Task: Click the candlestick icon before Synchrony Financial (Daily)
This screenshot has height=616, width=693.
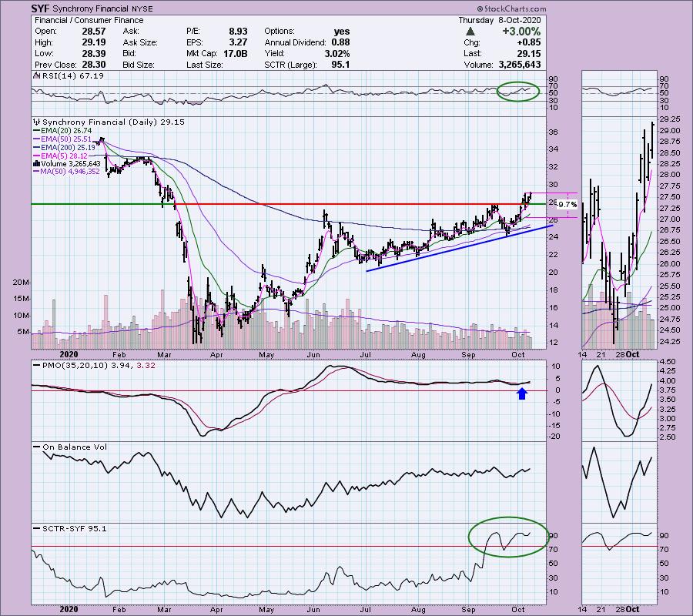Action: click(36, 122)
